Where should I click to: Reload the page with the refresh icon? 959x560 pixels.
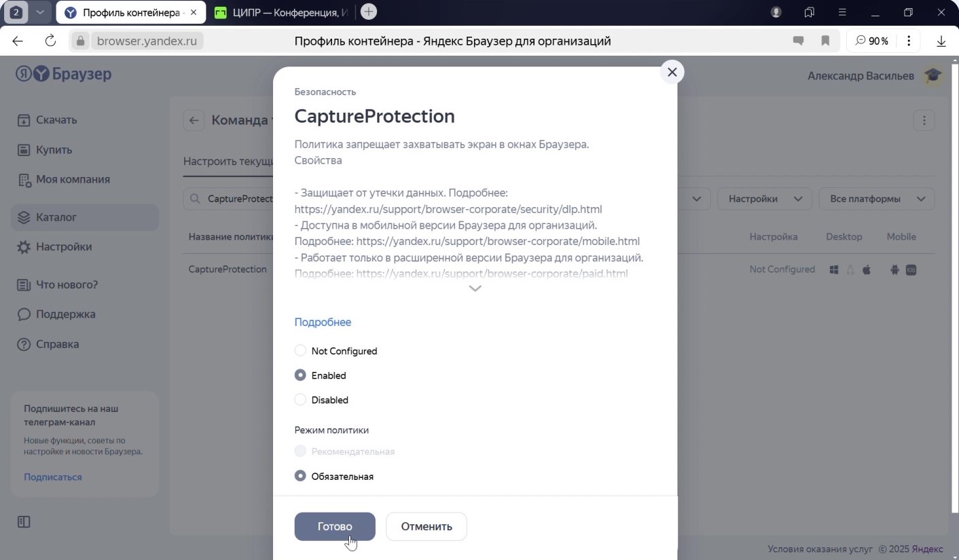[50, 41]
